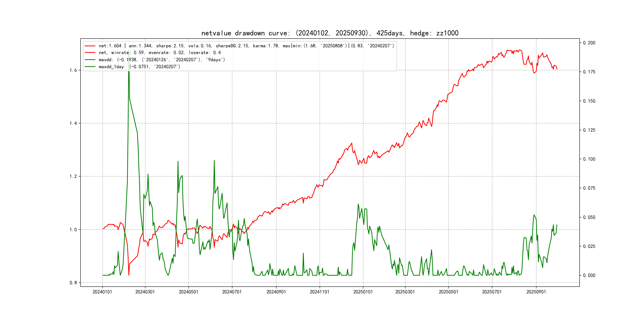Click the 20240501 x-axis date label

[188, 292]
